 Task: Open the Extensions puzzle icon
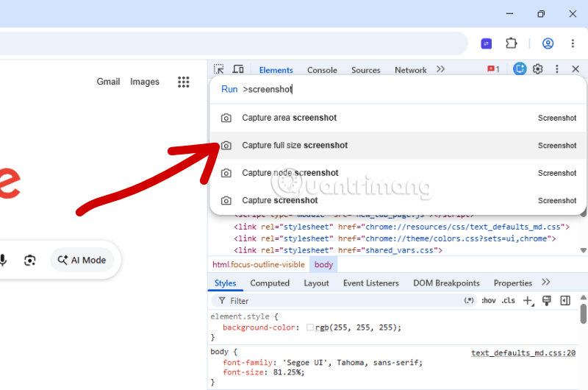[x=511, y=43]
